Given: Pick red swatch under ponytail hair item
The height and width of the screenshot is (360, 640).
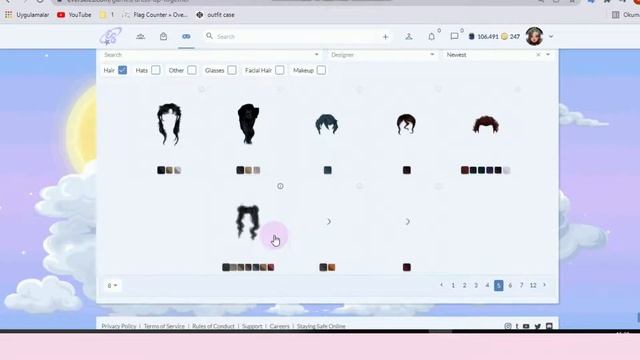Looking at the screenshot, I should point(271,267).
